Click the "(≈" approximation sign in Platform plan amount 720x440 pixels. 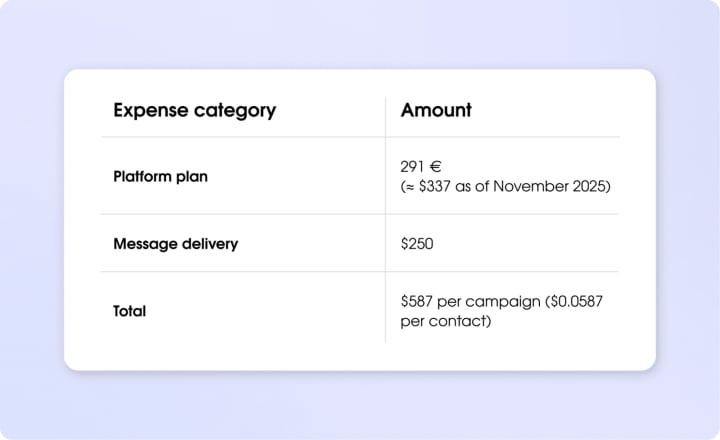click(408, 186)
